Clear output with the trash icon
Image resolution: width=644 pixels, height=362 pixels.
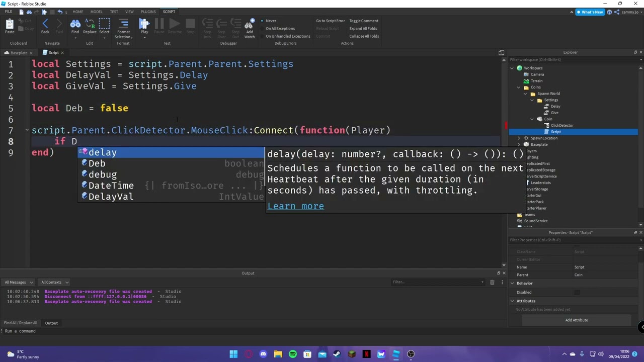click(x=492, y=282)
